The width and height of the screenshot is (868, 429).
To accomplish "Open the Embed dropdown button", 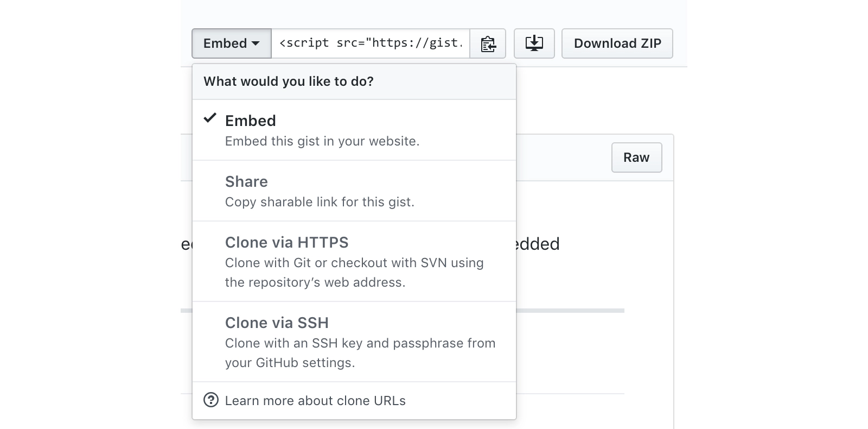I will pos(231,43).
